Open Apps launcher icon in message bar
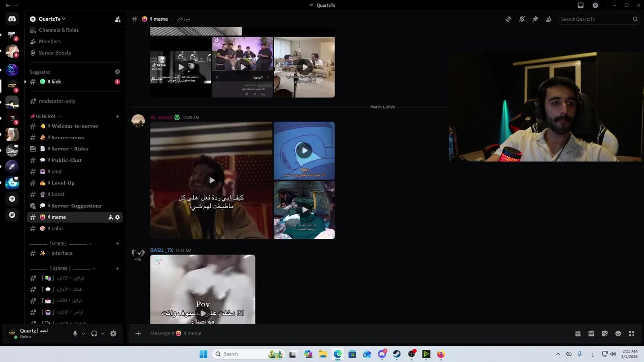Viewport: 644px width, 362px height. (x=631, y=333)
